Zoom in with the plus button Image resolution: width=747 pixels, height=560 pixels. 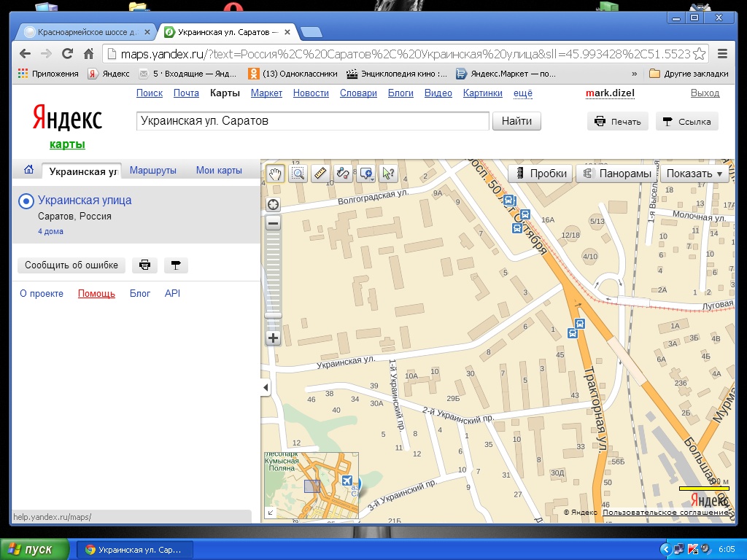[273, 338]
